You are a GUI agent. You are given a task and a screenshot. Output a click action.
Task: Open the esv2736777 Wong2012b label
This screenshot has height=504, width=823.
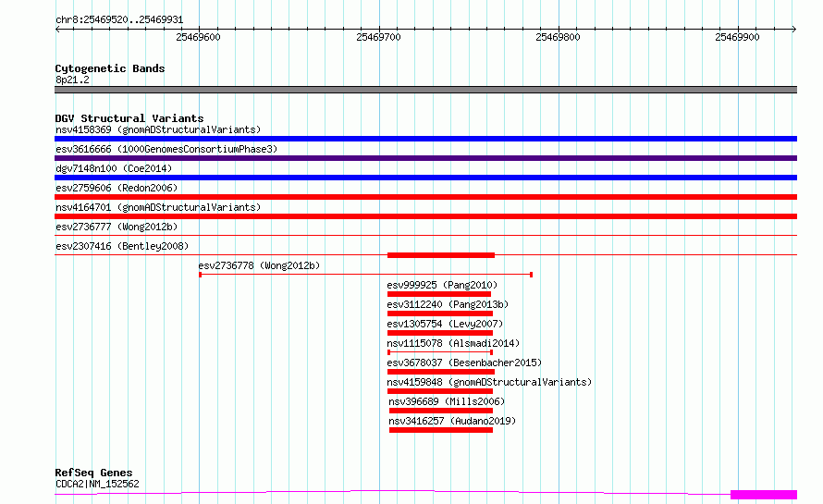[x=117, y=227]
